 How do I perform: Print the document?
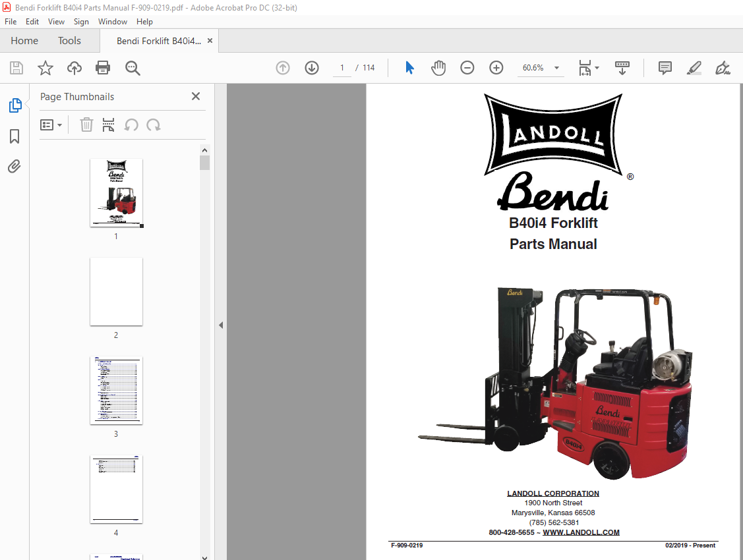(103, 68)
